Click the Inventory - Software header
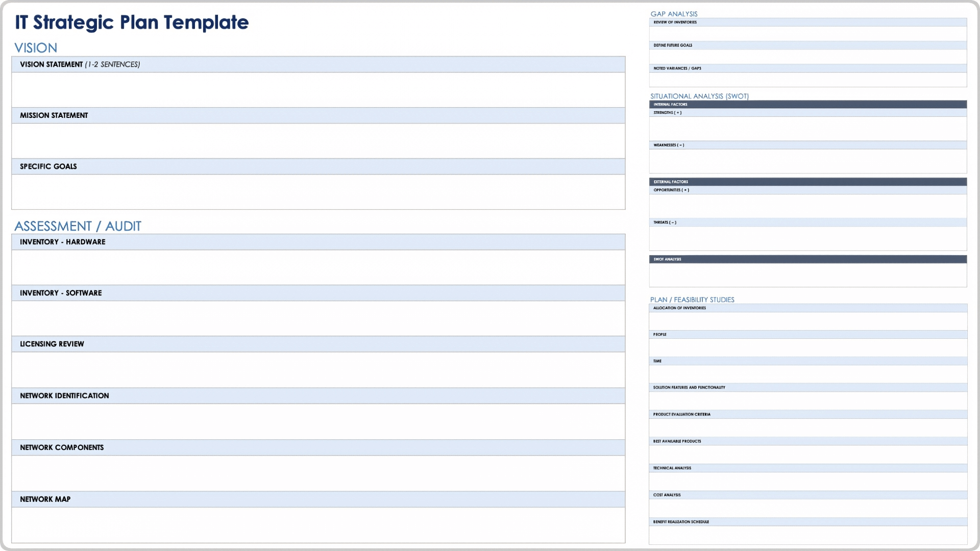Screen dimensions: 980x551 click(x=318, y=293)
